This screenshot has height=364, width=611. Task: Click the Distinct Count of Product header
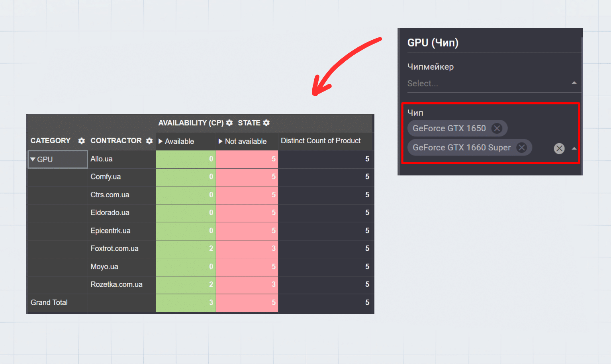tap(321, 141)
